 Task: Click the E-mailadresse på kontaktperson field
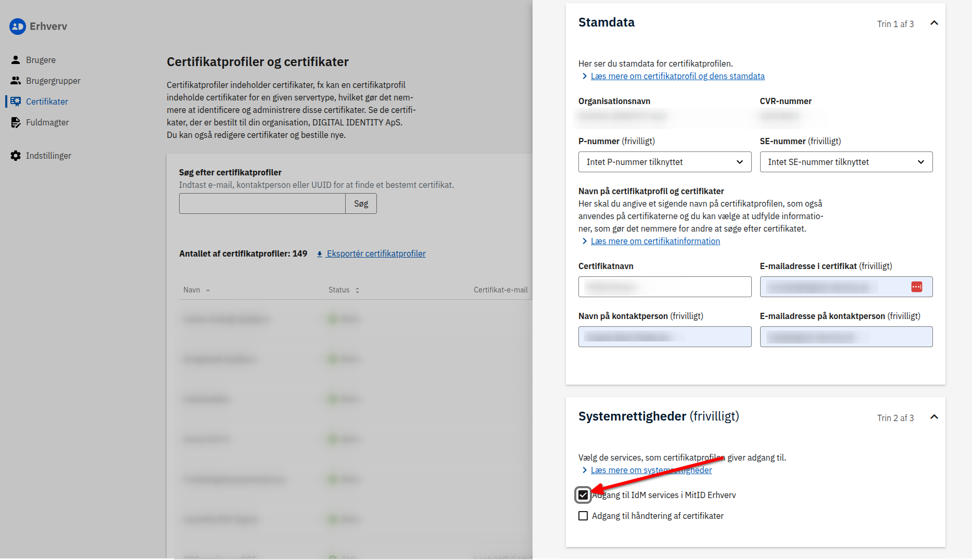coord(846,337)
